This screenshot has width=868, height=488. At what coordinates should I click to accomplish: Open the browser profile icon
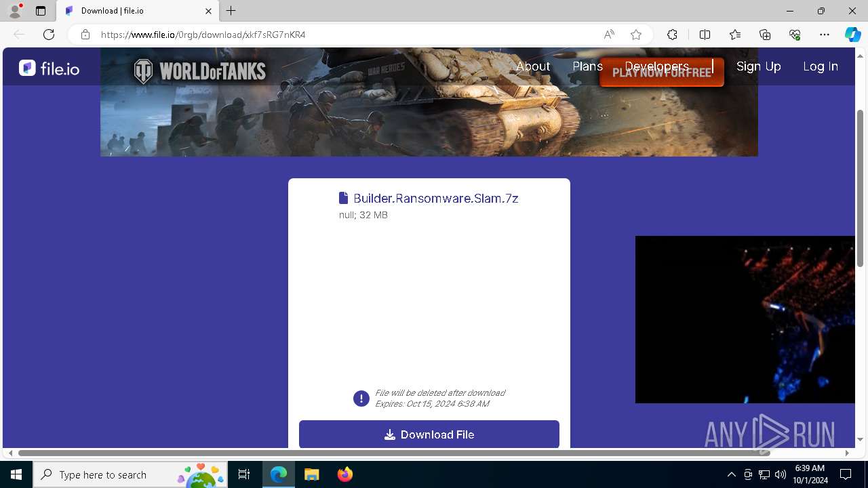15,11
